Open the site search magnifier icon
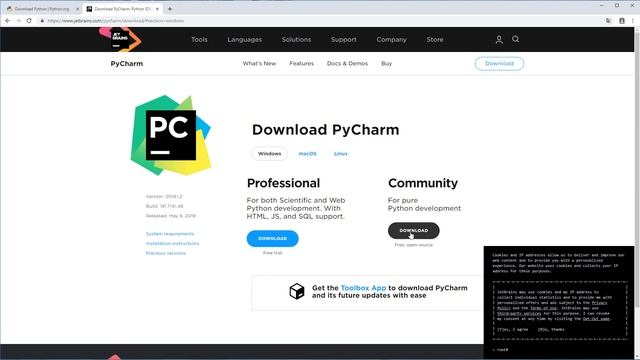 (x=516, y=39)
